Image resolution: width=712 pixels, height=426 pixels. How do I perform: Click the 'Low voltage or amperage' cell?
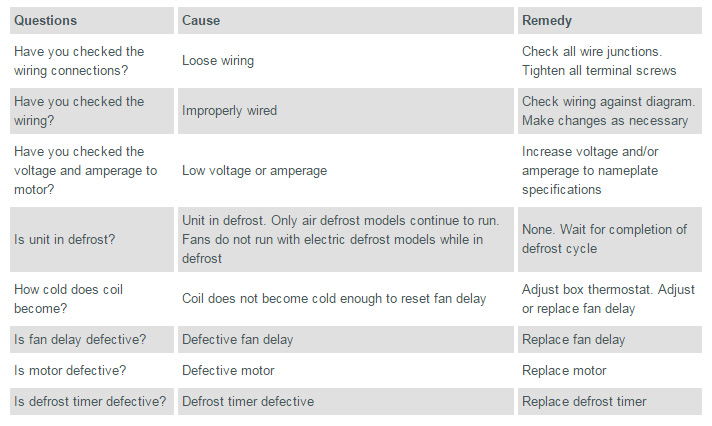(254, 170)
